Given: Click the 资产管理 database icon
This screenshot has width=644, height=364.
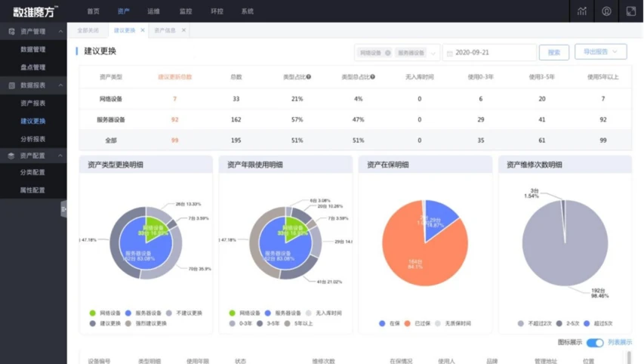Looking at the screenshot, I should (11, 31).
